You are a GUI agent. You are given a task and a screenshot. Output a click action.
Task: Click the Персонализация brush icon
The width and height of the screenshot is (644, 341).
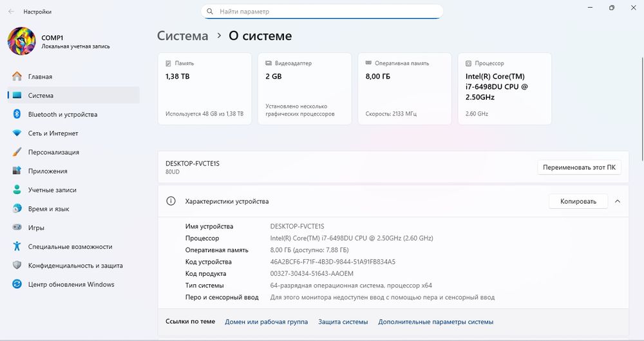click(17, 151)
